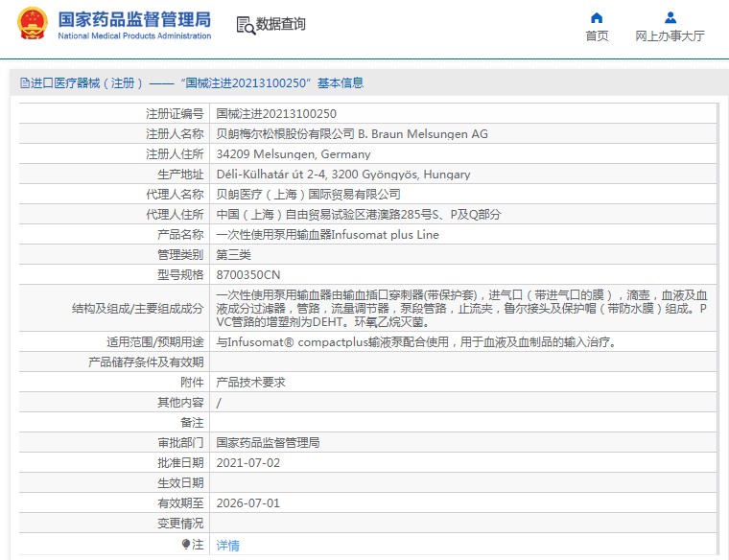The image size is (729, 560).
Task: Click the 产品储存条件及有效期 label
Action: (146, 362)
